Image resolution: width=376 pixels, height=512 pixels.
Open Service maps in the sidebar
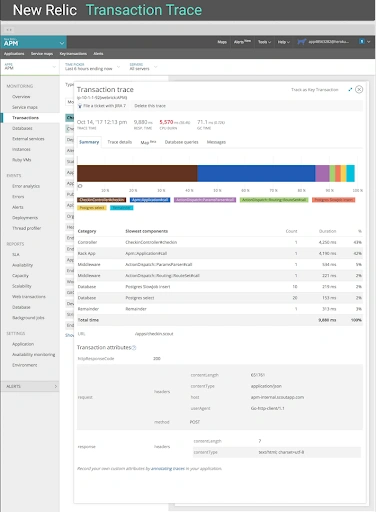(25, 107)
